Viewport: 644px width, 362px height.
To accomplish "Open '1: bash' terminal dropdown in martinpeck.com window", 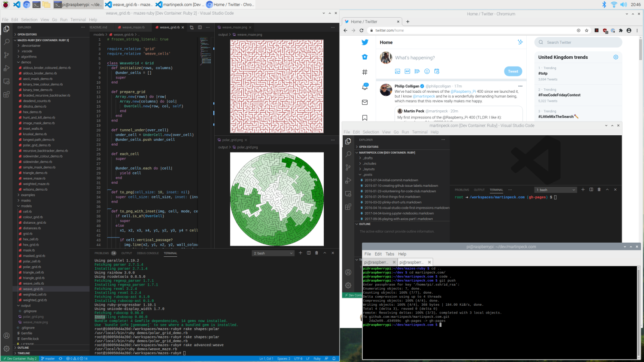I will pos(556,190).
